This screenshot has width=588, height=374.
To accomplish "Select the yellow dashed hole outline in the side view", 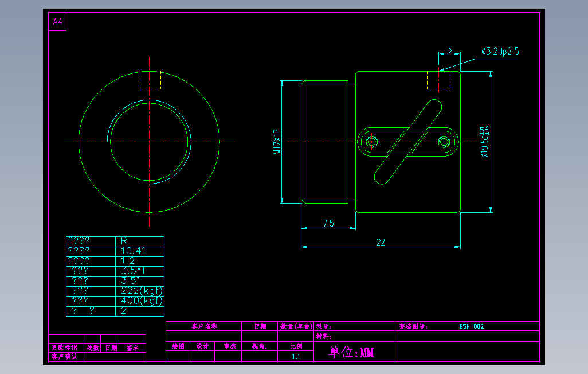I will click(x=439, y=80).
